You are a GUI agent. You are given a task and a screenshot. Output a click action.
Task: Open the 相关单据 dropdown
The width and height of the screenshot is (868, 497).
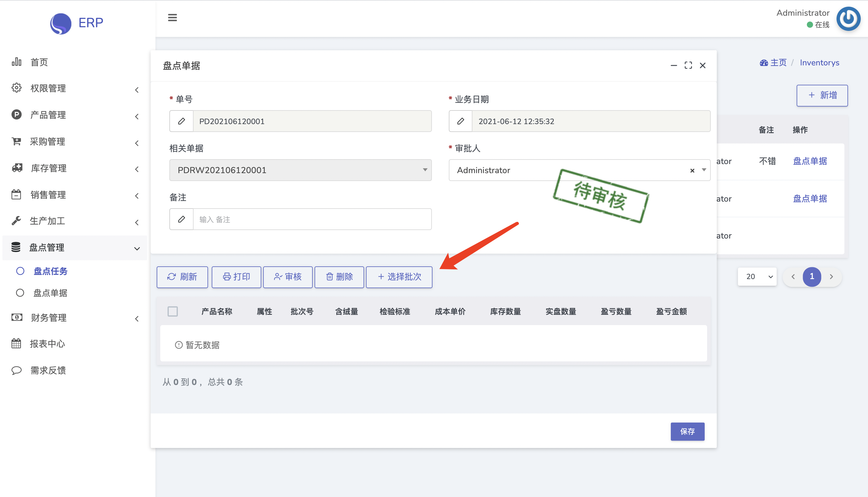[300, 170]
